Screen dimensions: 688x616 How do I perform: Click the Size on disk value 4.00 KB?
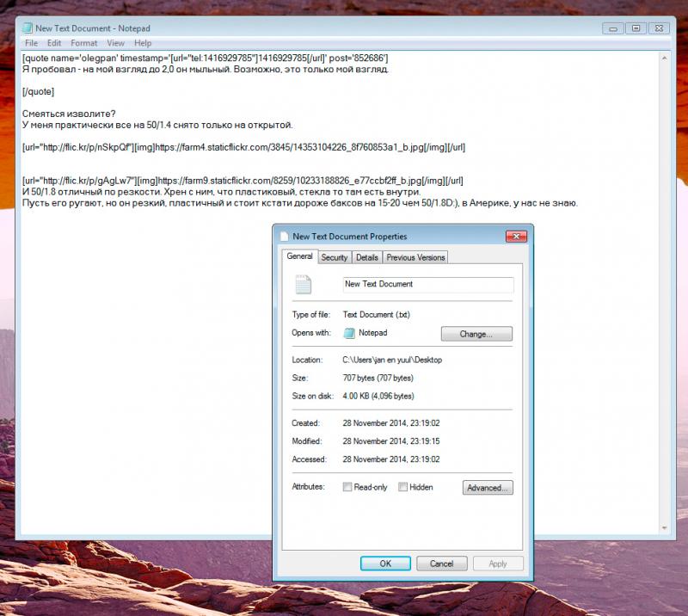pos(378,396)
